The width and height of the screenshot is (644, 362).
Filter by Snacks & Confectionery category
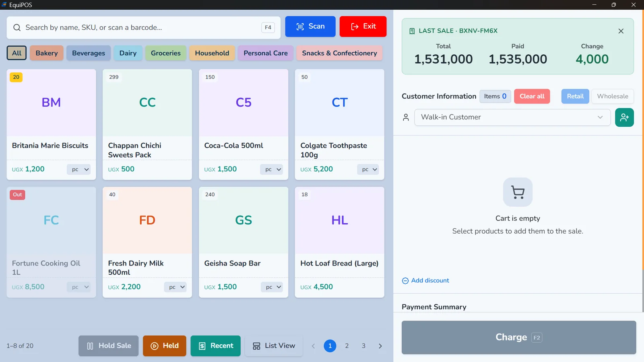(x=339, y=53)
